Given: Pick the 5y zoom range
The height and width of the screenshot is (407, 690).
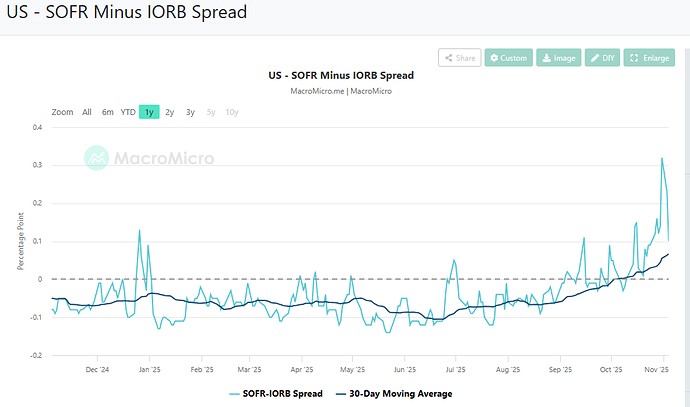Looking at the screenshot, I should click(x=210, y=112).
